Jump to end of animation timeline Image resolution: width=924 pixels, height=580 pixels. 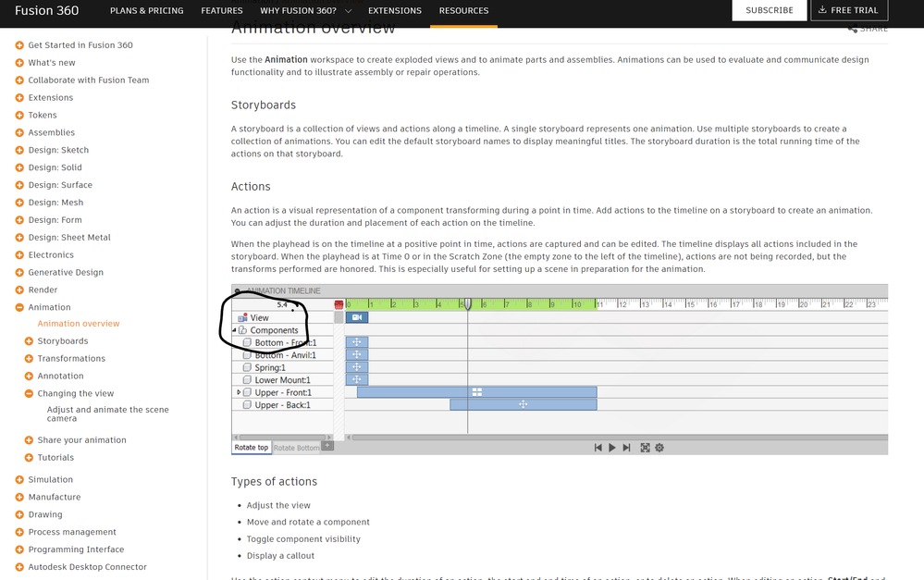pyautogui.click(x=626, y=448)
